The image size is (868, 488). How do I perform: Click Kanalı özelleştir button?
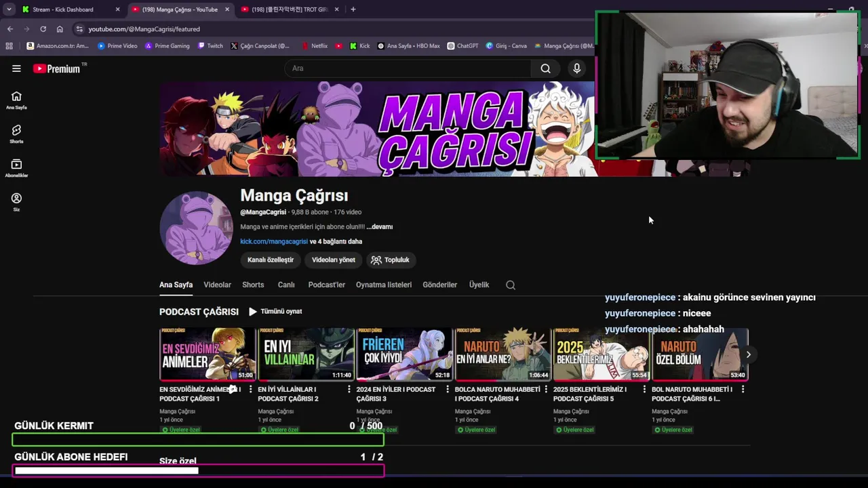(x=271, y=260)
